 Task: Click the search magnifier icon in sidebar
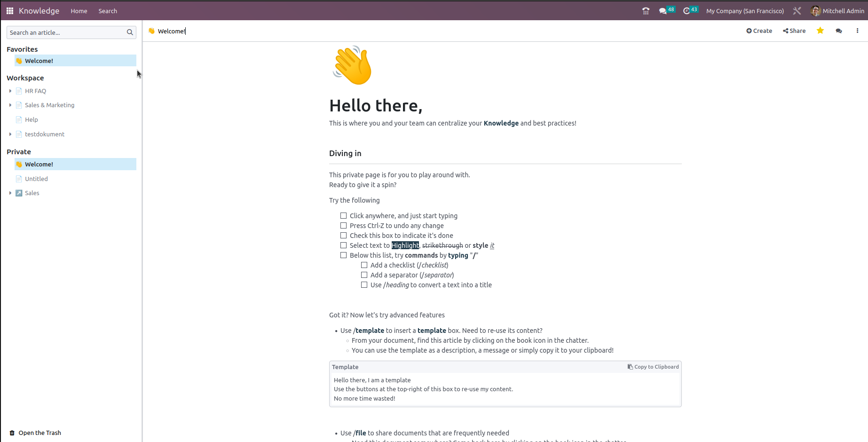pos(130,32)
